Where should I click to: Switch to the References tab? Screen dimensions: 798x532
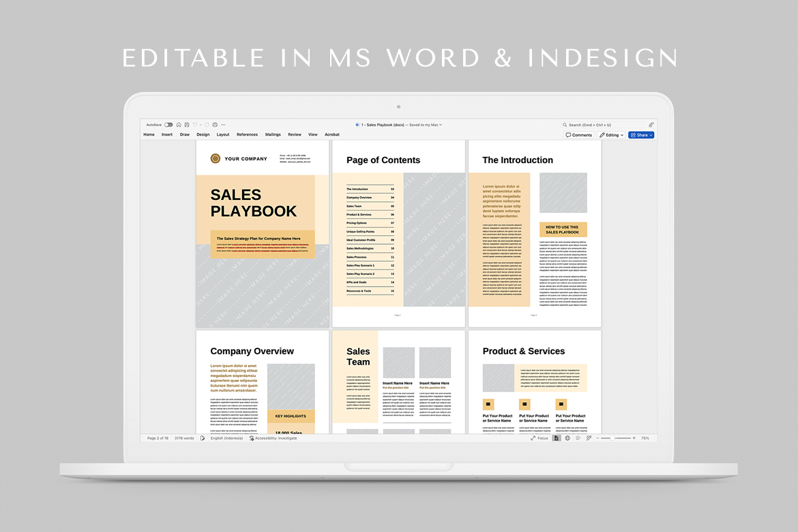[x=247, y=135]
